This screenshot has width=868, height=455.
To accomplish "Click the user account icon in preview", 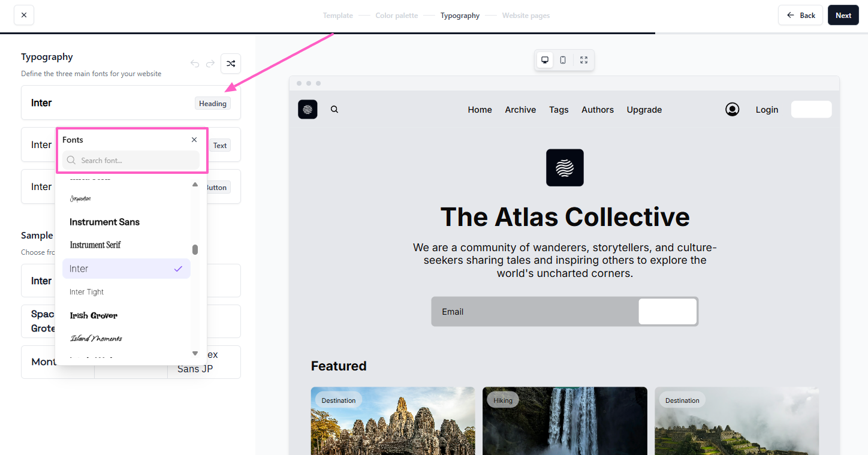I will click(x=732, y=110).
